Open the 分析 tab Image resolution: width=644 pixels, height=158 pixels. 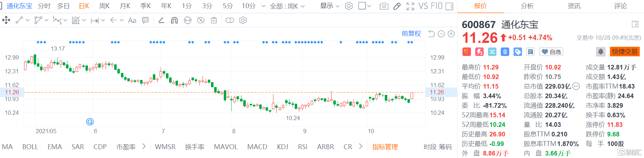coord(527,6)
